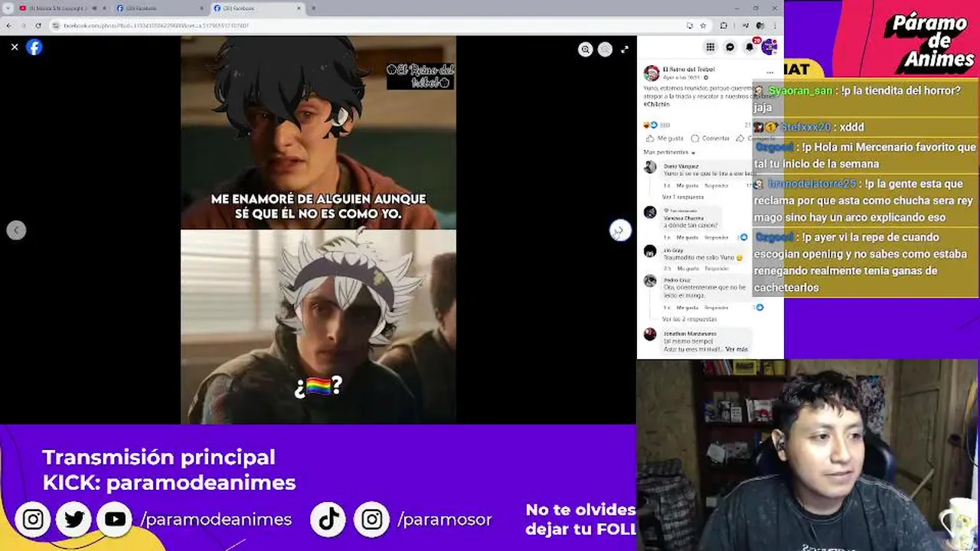Open Dario Vazquez commenter avatar
Image resolution: width=980 pixels, height=551 pixels.
650,168
